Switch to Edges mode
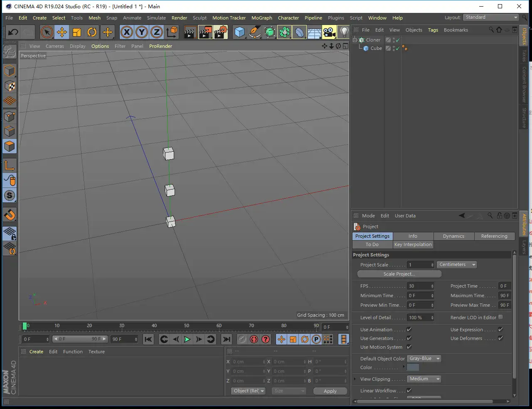This screenshot has height=409, width=532. click(x=10, y=131)
